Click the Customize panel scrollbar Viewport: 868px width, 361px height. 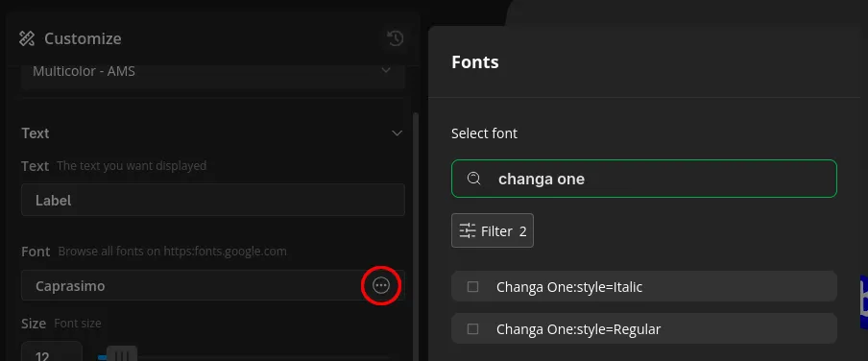coord(416,237)
